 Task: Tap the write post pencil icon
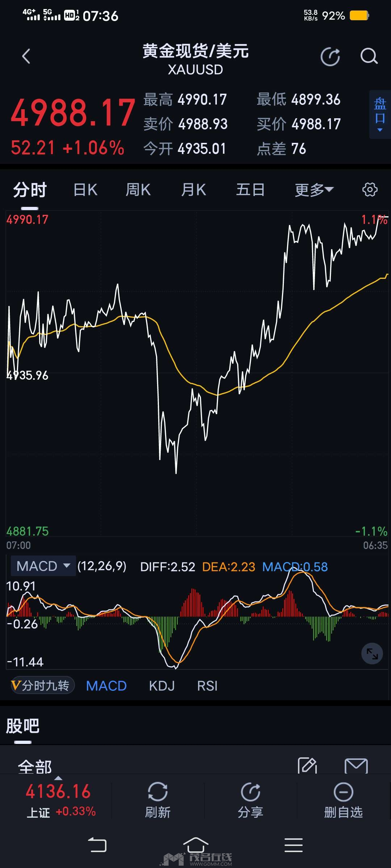(x=307, y=765)
